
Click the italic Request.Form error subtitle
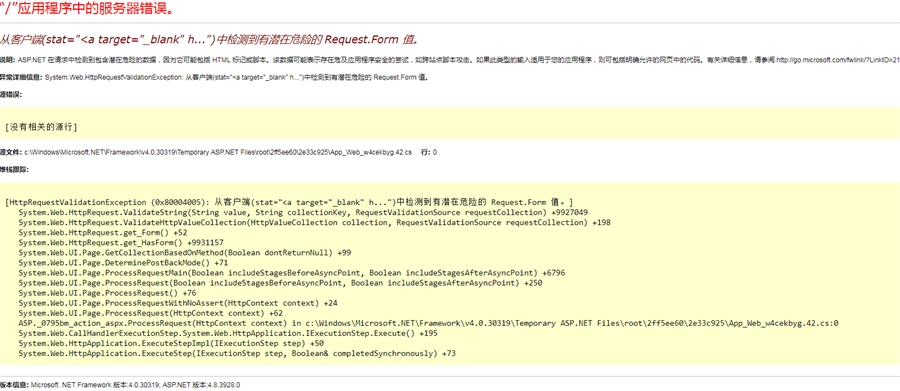pos(211,40)
